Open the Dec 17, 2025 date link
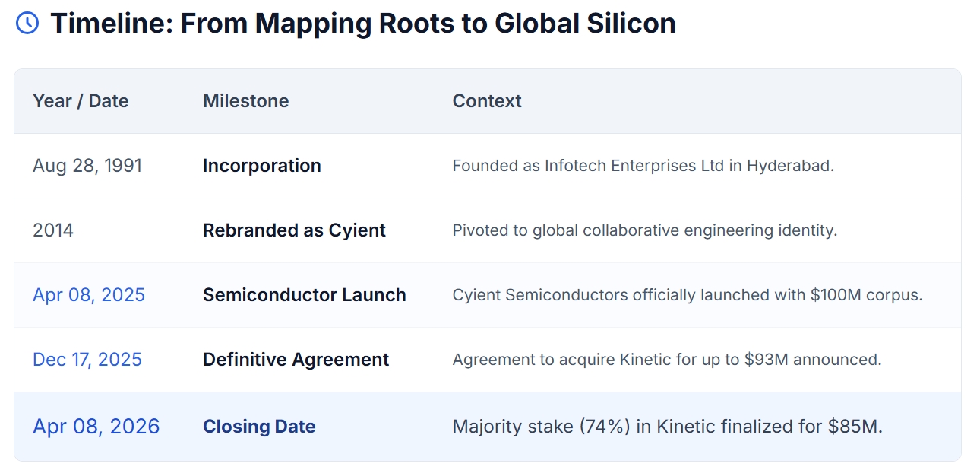 pos(87,360)
